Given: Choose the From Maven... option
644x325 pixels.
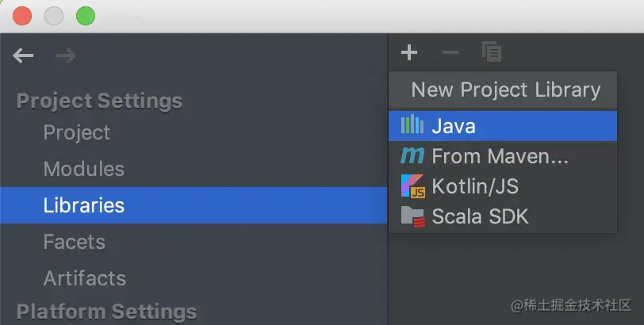Looking at the screenshot, I should [500, 156].
